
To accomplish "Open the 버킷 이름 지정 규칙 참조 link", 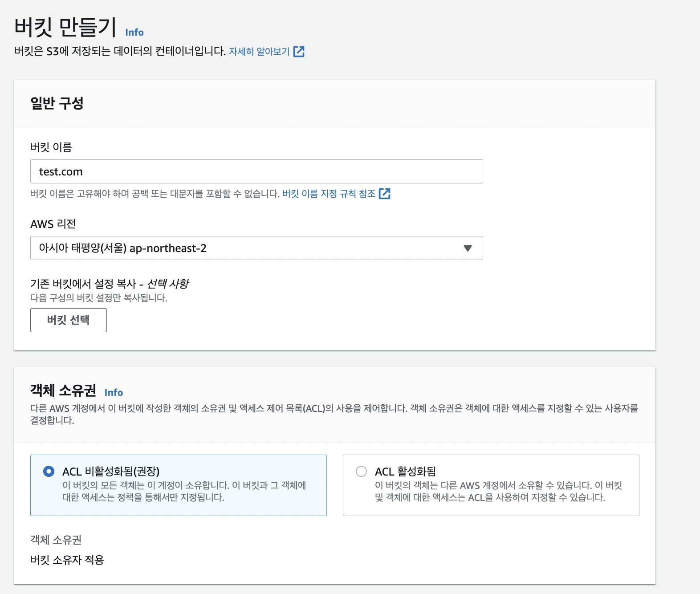I will (x=329, y=194).
